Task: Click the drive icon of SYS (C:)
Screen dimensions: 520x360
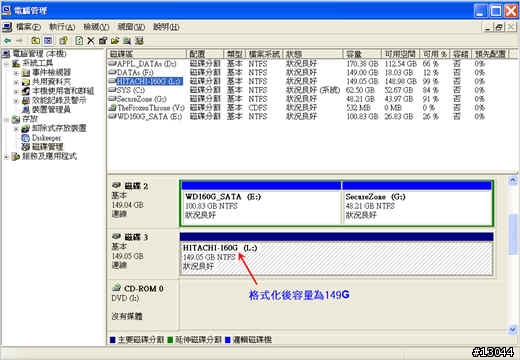Action: (112, 90)
